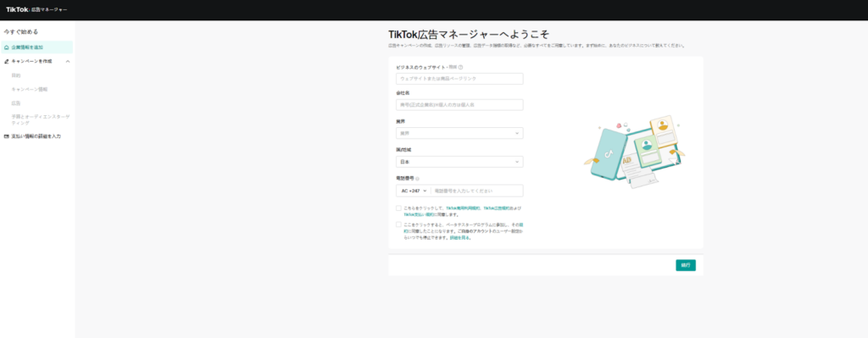Open the TikTok商用利用規約 link
Viewport: 868px width, 338px height.
pos(464,208)
